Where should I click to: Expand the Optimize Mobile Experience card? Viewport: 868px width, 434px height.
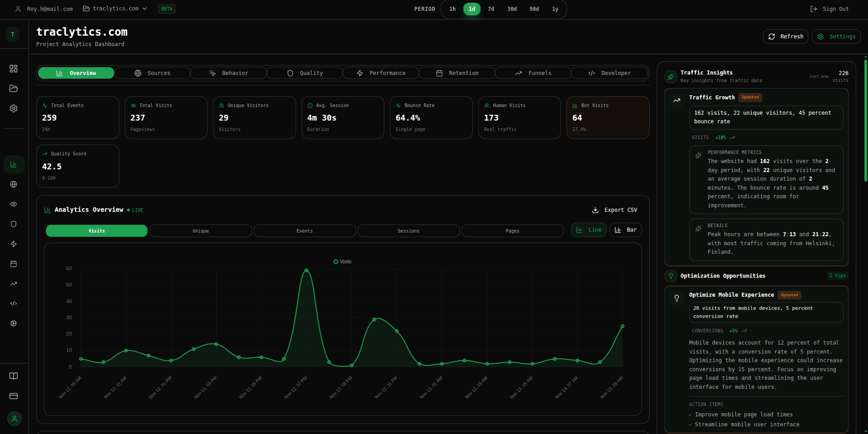tap(731, 295)
